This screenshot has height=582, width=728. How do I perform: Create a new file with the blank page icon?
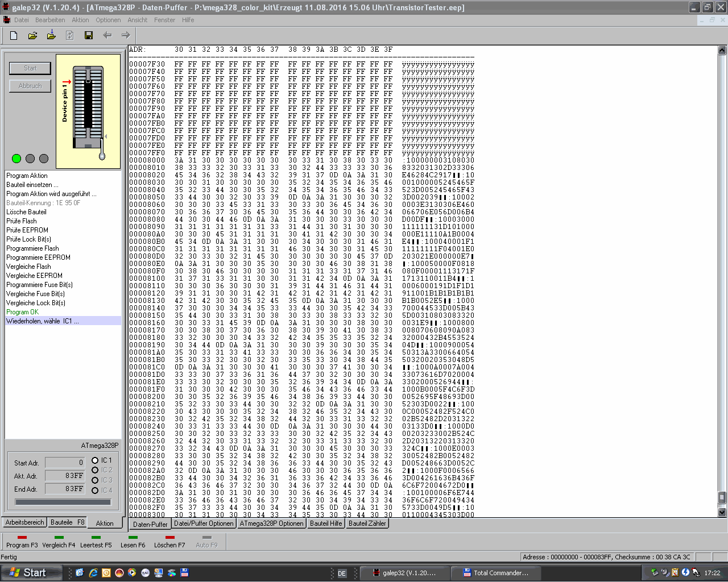14,35
